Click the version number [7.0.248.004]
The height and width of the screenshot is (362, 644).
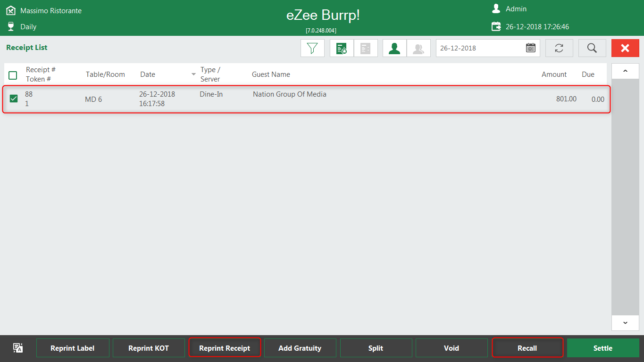[x=321, y=31]
